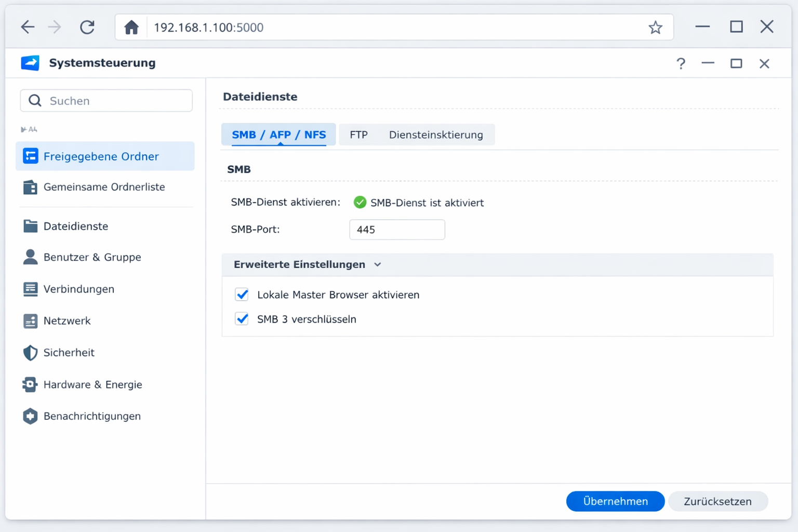Open the Gemeinsame Ordnerliste section
The width and height of the screenshot is (798, 532).
click(104, 187)
